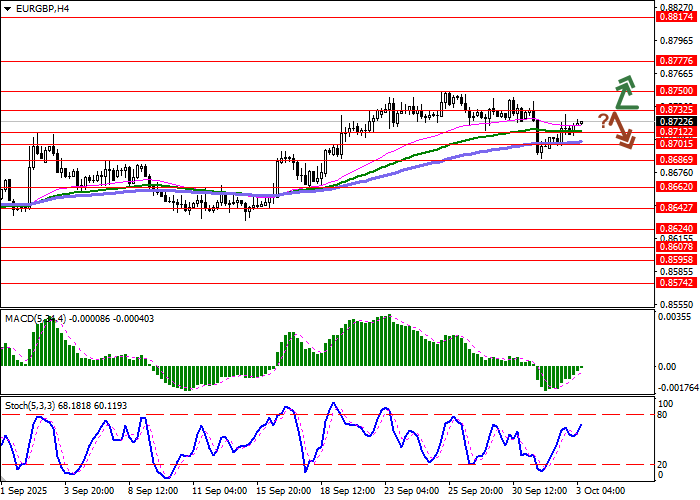Viewport: 700px width, 500px height.
Task: Select the 0.87015 support level tag
Action: (x=677, y=144)
